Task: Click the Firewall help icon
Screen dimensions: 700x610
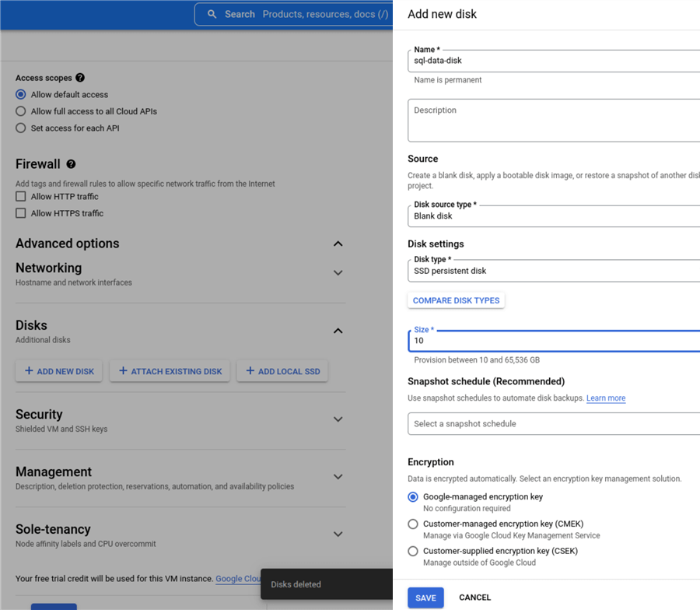Action: (71, 164)
